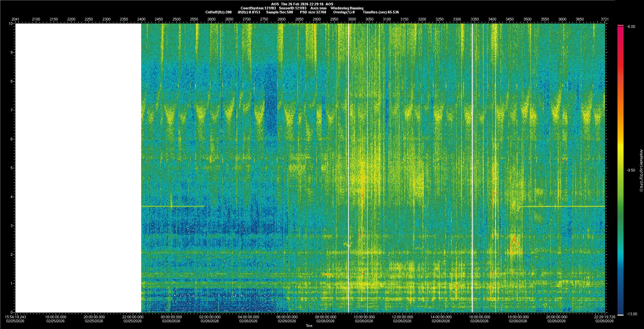644x329 pixels.
Task: Select the 'PSD size:32768' parameter text
Action: pos(313,12)
